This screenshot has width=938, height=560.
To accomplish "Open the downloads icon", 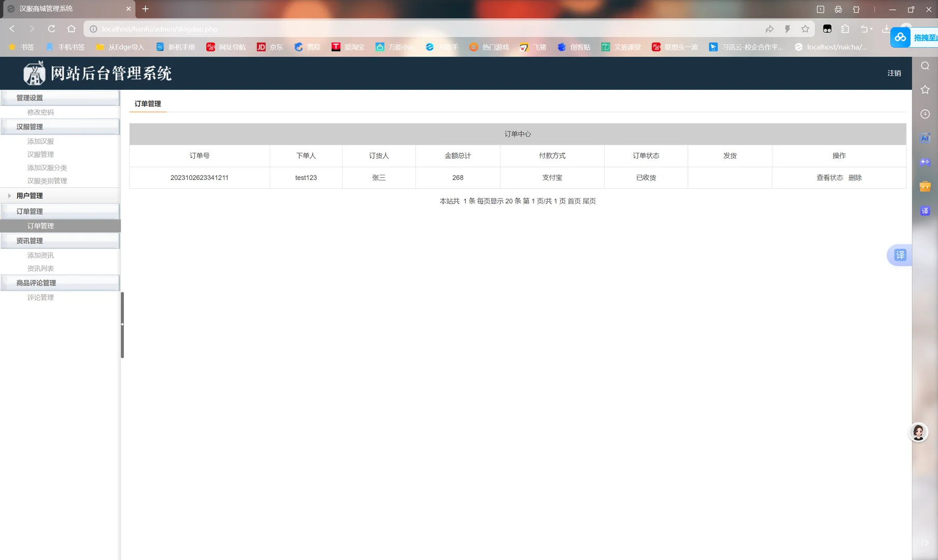I will click(x=886, y=29).
